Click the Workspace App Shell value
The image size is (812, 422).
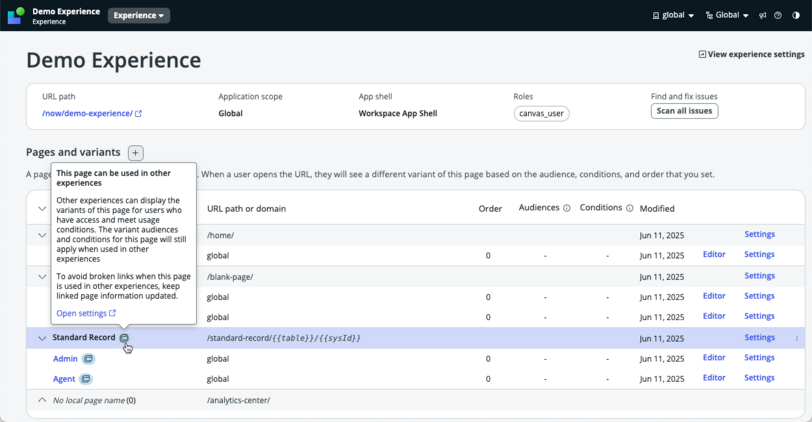(398, 113)
